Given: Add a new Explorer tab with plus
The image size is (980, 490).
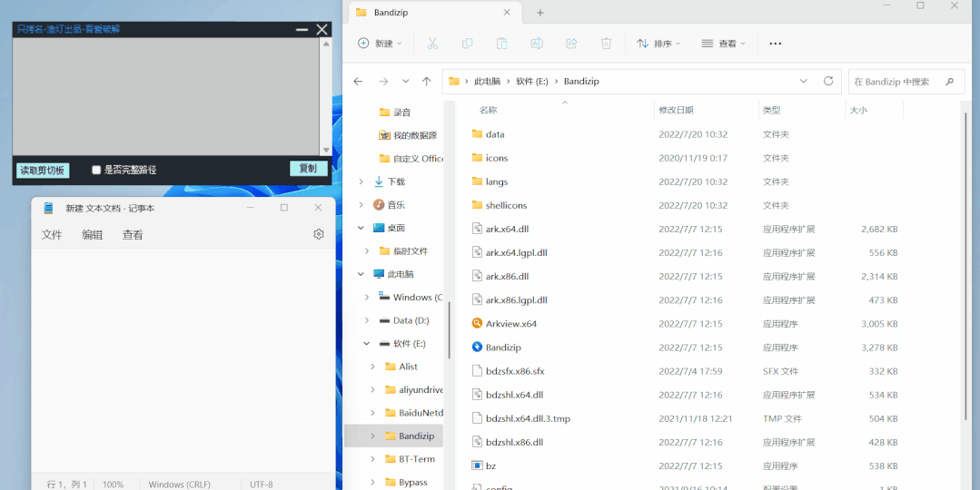Looking at the screenshot, I should (540, 13).
